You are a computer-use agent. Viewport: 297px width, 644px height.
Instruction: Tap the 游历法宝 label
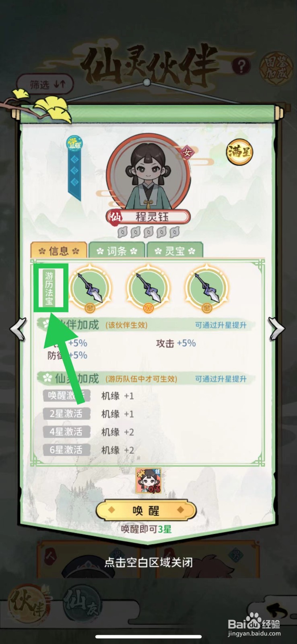point(49,288)
